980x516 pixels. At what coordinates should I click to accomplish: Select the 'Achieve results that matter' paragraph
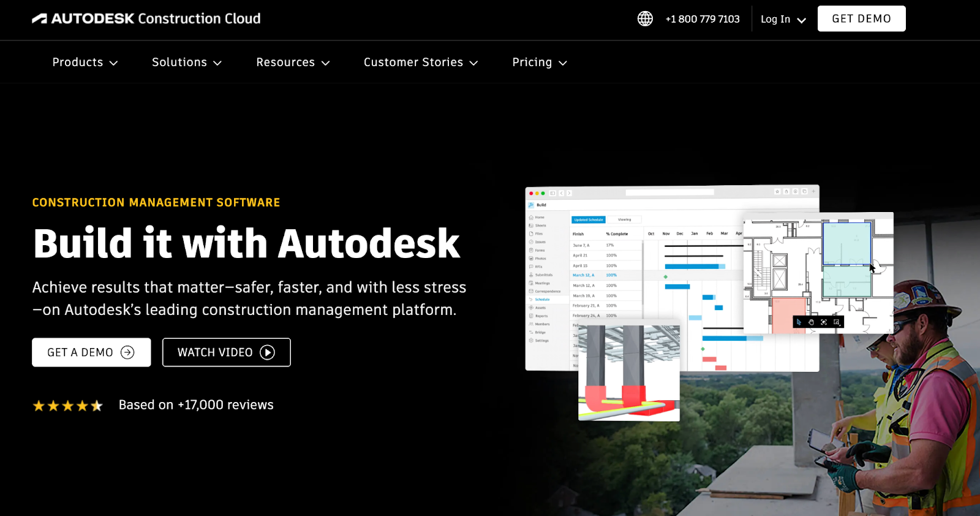249,298
